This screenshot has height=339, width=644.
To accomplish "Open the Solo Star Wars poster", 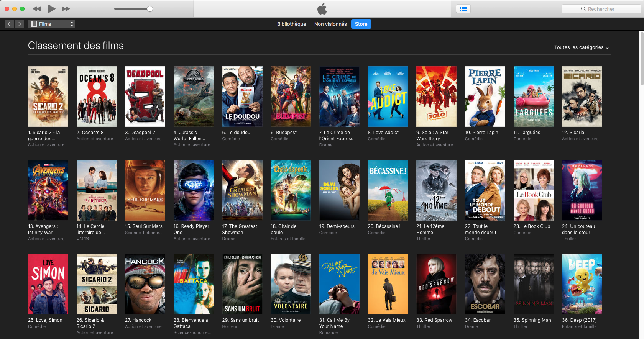I will coord(436,97).
